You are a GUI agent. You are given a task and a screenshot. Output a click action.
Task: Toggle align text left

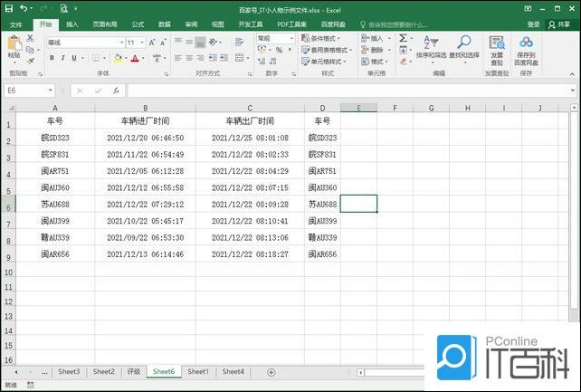(x=178, y=58)
